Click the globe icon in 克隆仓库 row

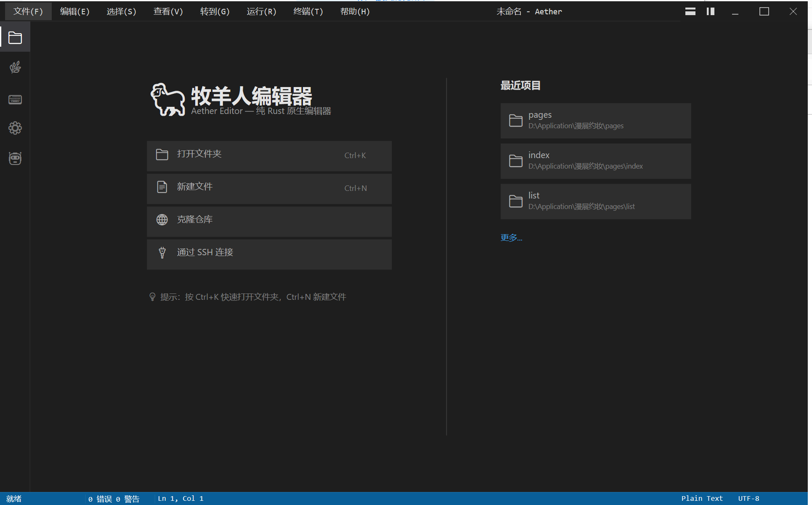click(x=162, y=219)
